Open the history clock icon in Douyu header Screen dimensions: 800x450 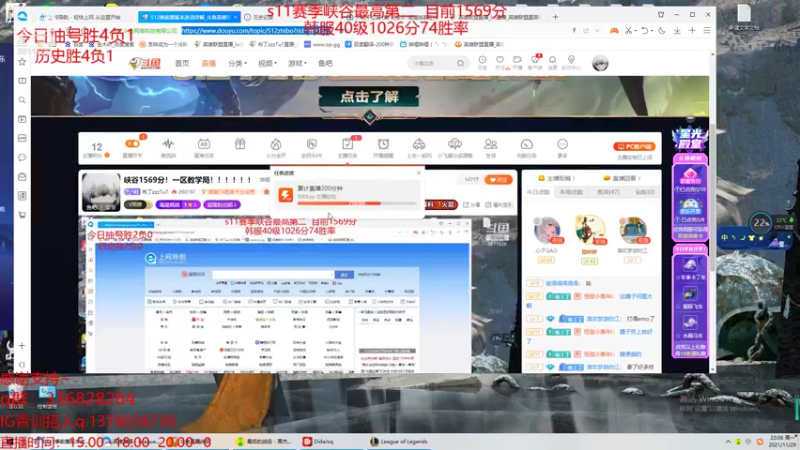click(x=482, y=62)
